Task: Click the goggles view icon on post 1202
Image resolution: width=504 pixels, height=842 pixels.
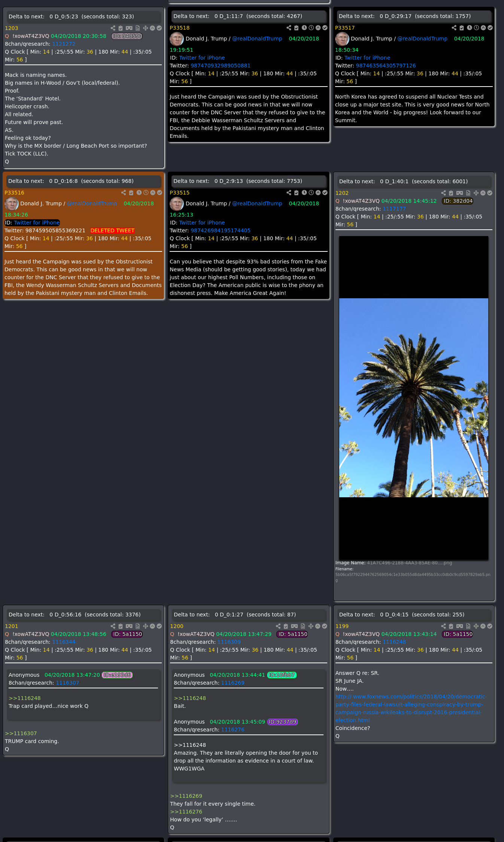Action: coord(459,193)
